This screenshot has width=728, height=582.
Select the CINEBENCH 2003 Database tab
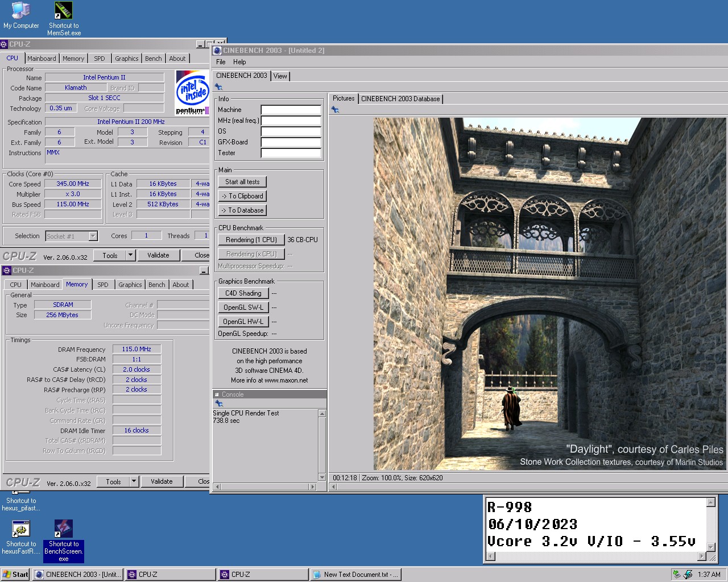click(x=400, y=99)
